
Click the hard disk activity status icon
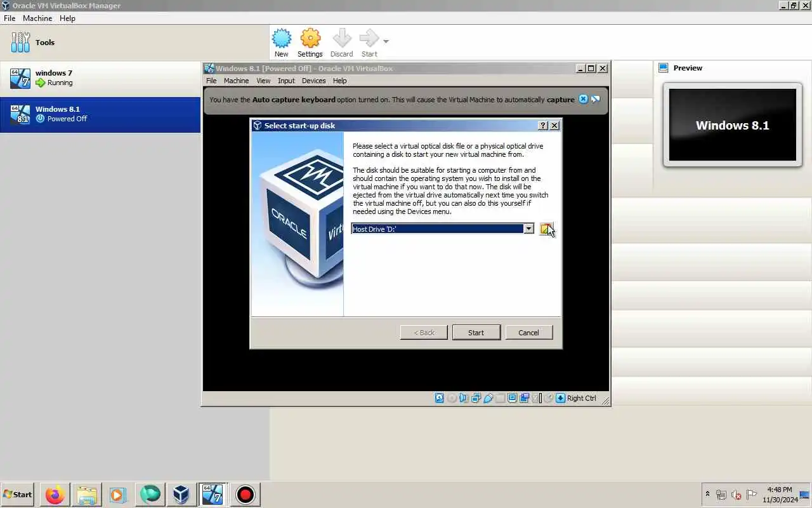pos(439,398)
